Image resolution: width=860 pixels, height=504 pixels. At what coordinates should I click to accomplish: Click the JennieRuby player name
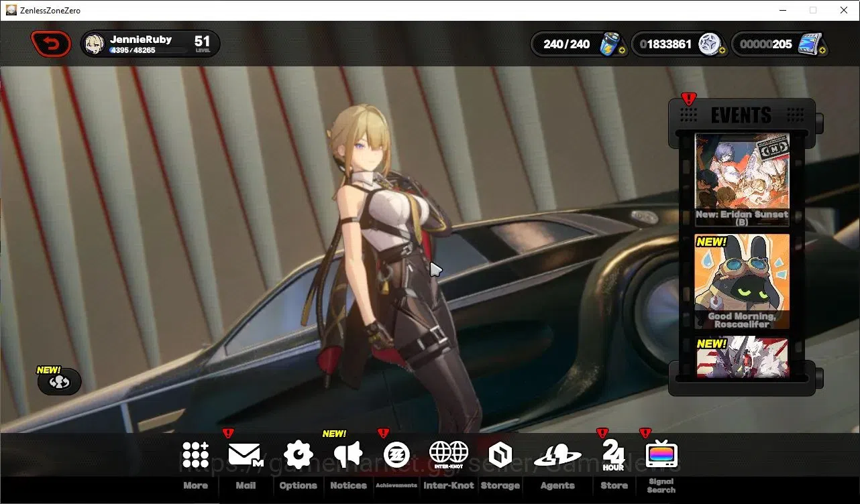[x=141, y=40]
